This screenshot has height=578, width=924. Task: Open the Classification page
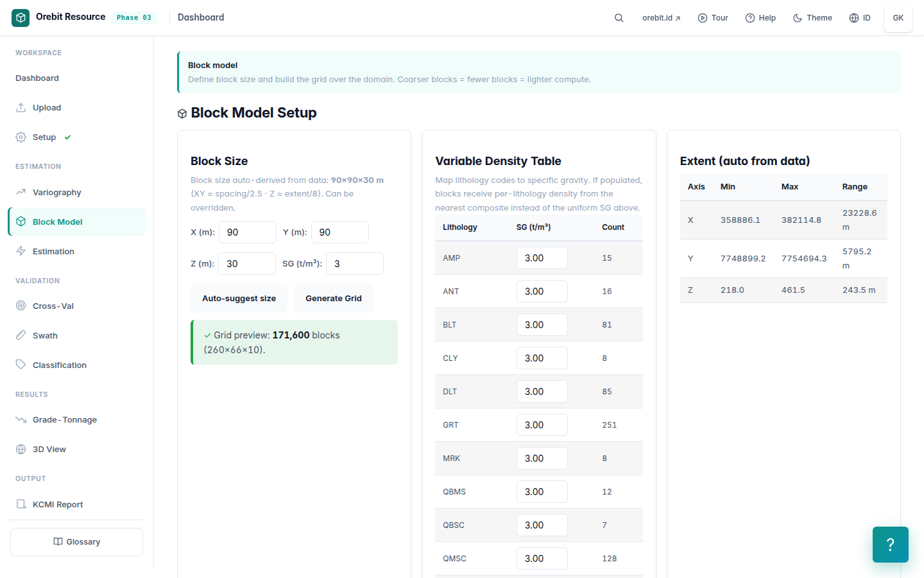tap(76, 365)
